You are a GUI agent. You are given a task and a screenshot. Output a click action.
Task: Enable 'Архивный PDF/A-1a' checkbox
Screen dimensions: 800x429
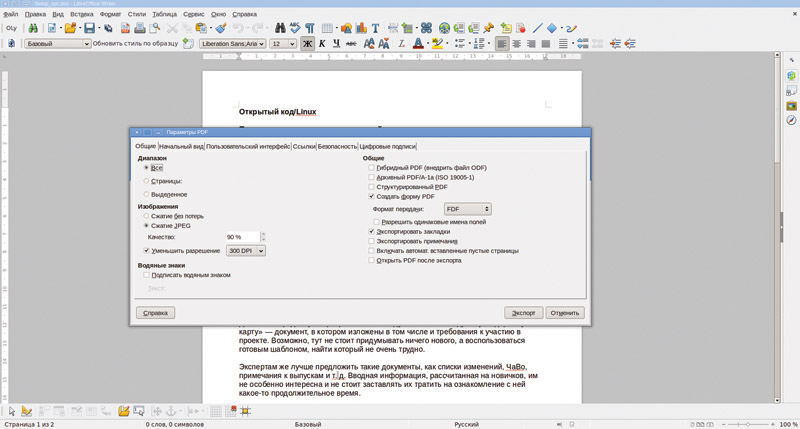click(x=371, y=178)
